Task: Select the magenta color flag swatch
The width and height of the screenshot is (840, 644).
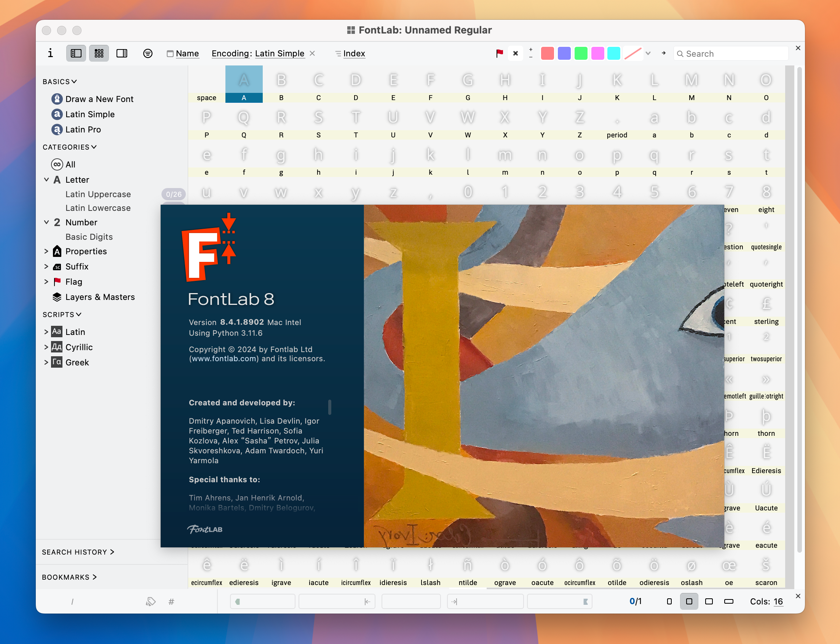Action: (597, 53)
